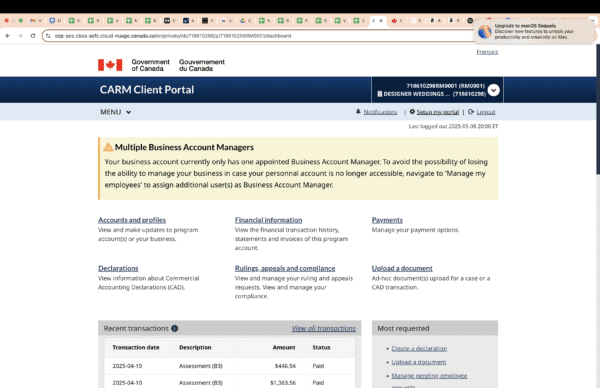600x388 pixels.
Task: Click the Recent transactions panel heading
Action: pos(136,328)
